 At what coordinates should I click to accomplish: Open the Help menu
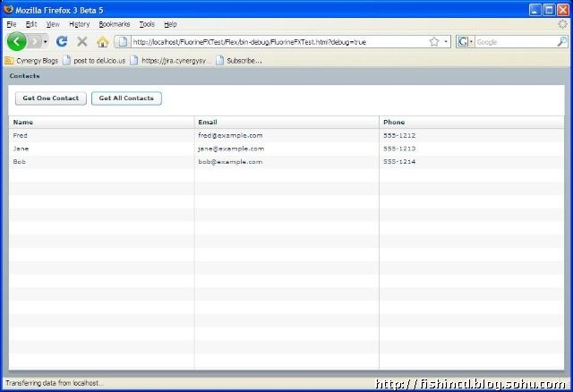[x=170, y=24]
